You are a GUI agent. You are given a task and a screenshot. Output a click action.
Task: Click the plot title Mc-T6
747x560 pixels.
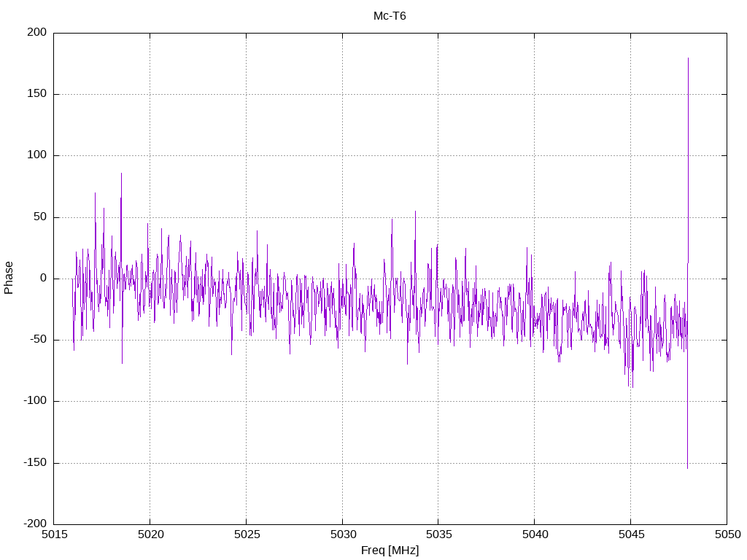tap(390, 15)
